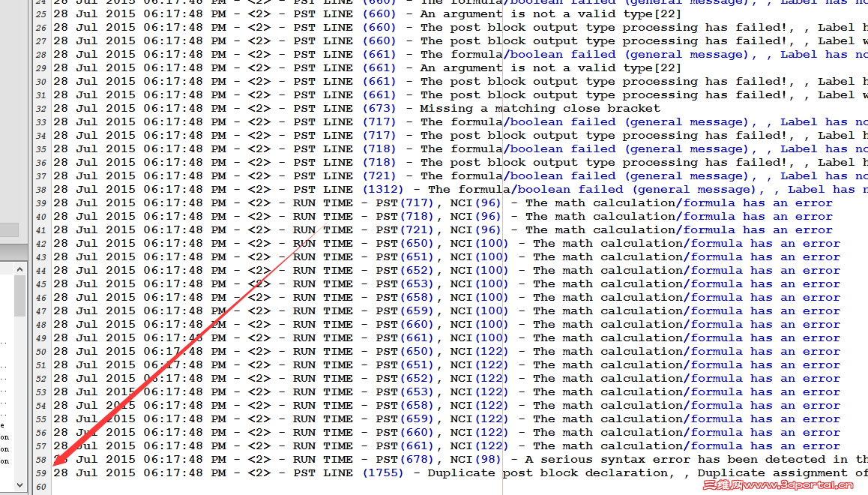Viewport: 868px width, 495px height.
Task: Click 'The math calculation/formula has an error' on line 39
Action: tap(678, 203)
